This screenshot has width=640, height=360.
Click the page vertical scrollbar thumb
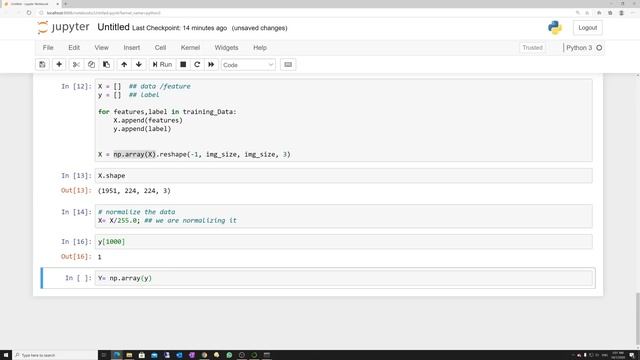point(638,318)
